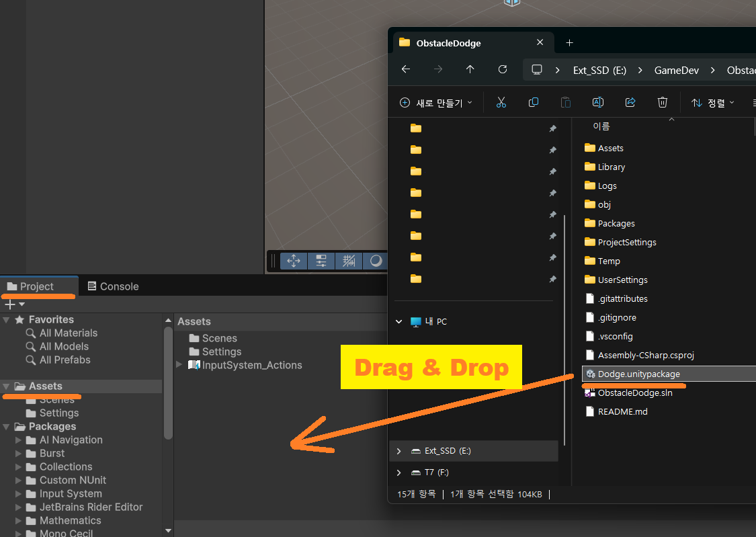756x537 pixels.
Task: Collapse the Assets tree folder
Action: click(x=6, y=386)
